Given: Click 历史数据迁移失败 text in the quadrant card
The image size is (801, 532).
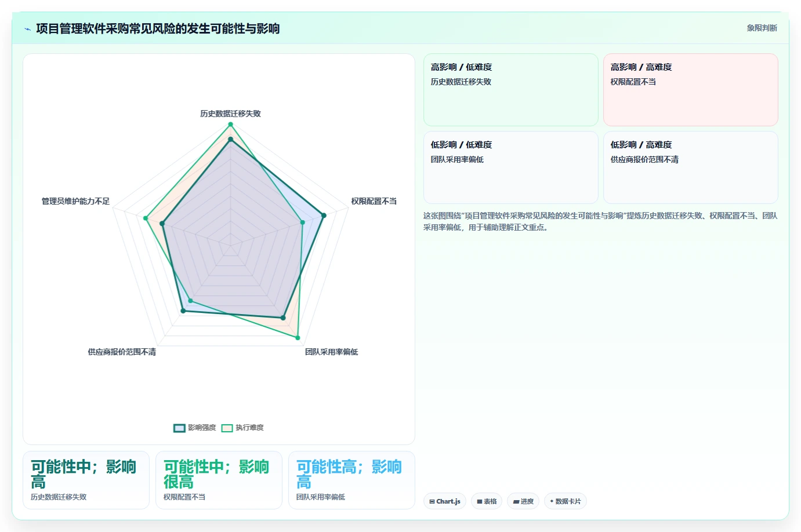Looking at the screenshot, I should coord(461,82).
